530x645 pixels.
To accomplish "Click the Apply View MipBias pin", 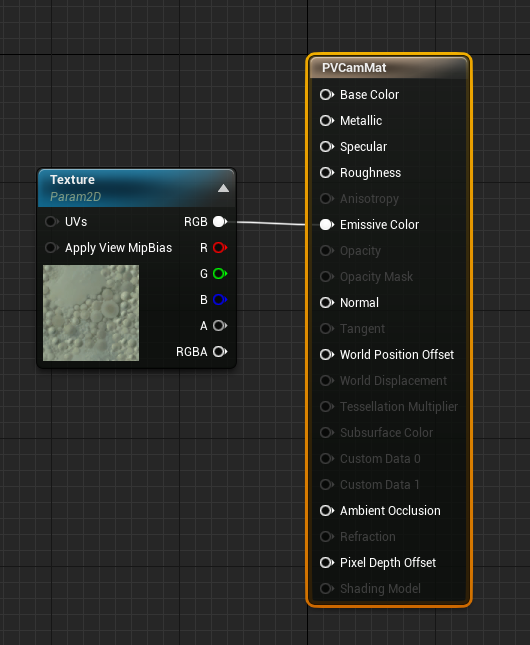I will (51, 248).
